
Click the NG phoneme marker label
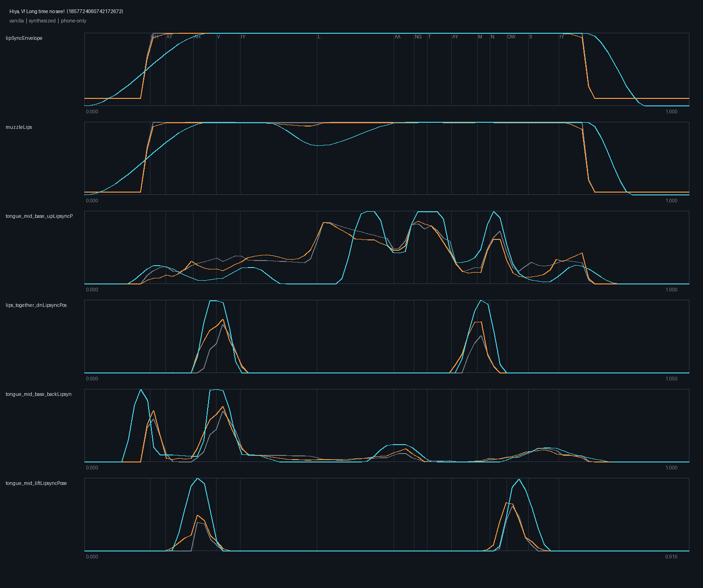click(418, 37)
